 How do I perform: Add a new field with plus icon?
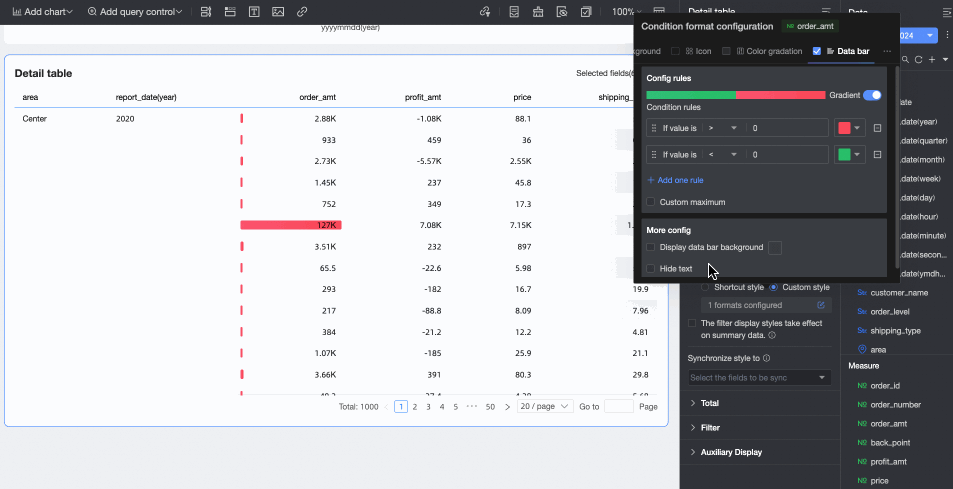pos(932,60)
